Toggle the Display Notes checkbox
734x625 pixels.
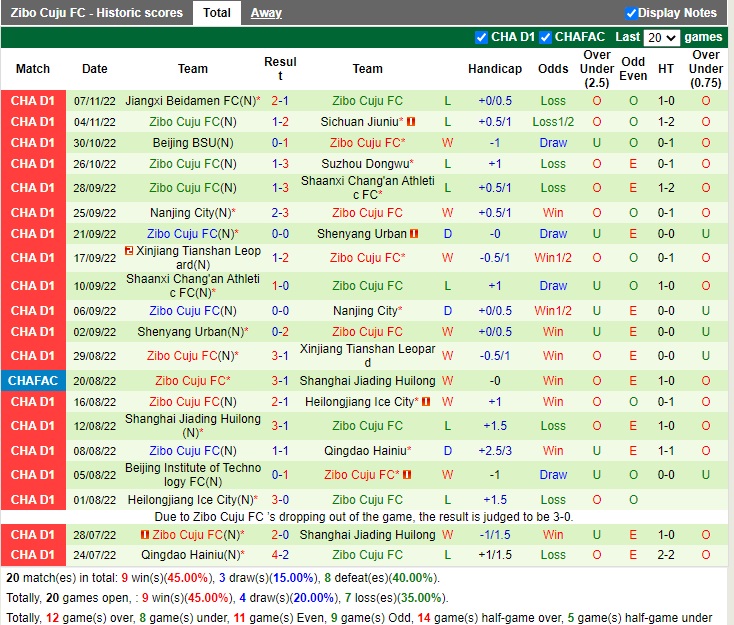[631, 13]
